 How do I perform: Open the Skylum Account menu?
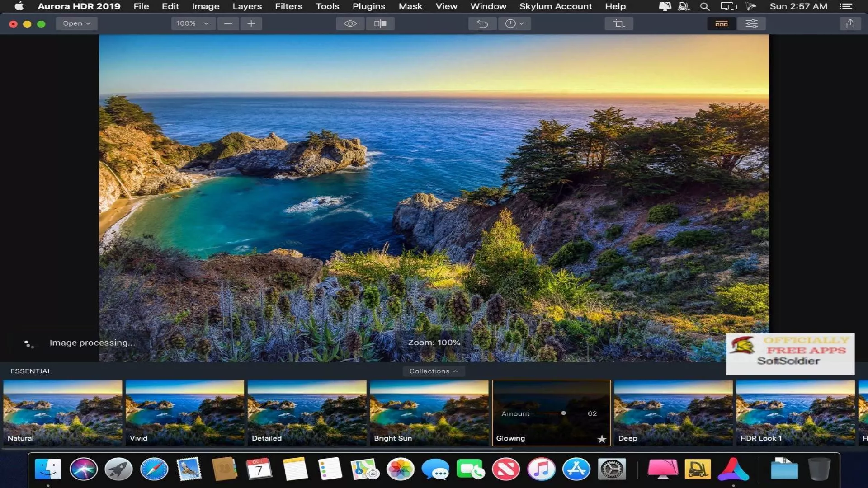click(555, 6)
